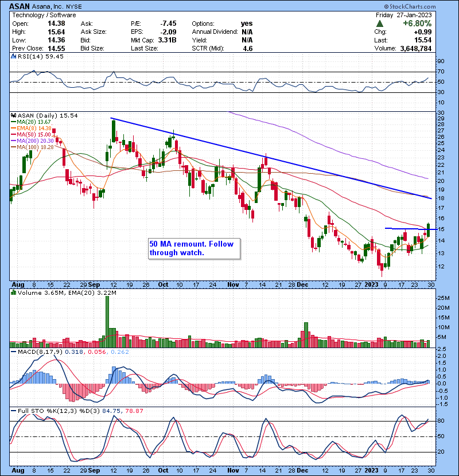Click the MA(200) 20.30 legend entry

33,141
